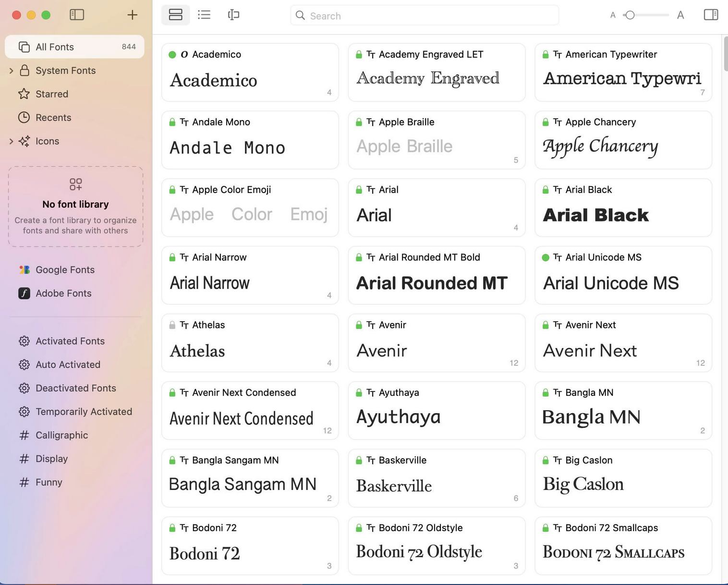Image resolution: width=728 pixels, height=585 pixels.
Task: Click Academico font type icon
Action: [184, 54]
